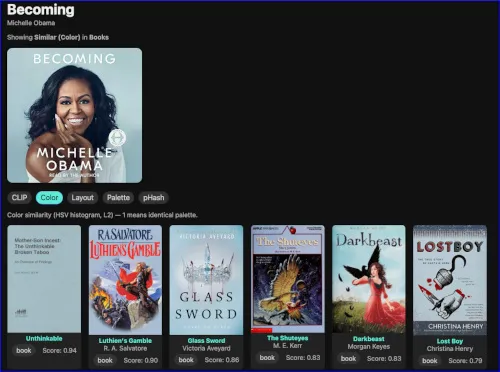Click the Unthinkable title link

tap(44, 338)
